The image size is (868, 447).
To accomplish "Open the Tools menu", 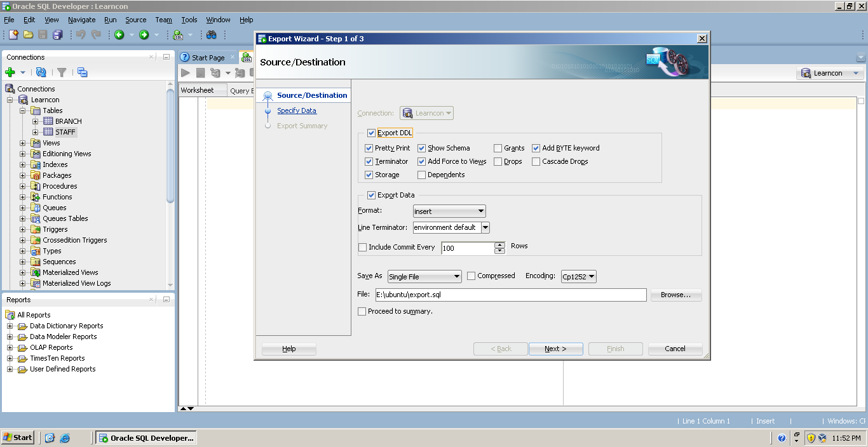I will tap(189, 20).
